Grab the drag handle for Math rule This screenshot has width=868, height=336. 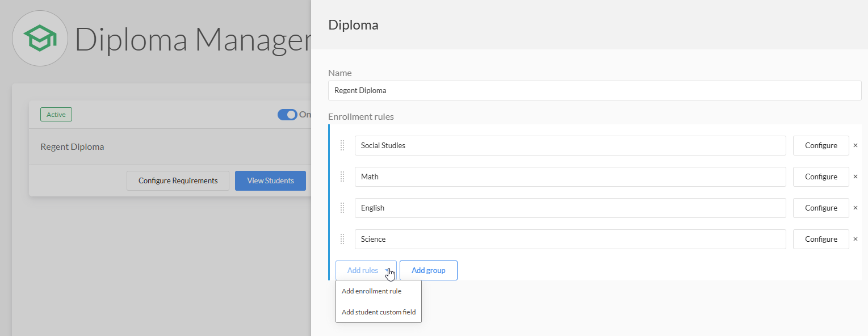(x=342, y=177)
